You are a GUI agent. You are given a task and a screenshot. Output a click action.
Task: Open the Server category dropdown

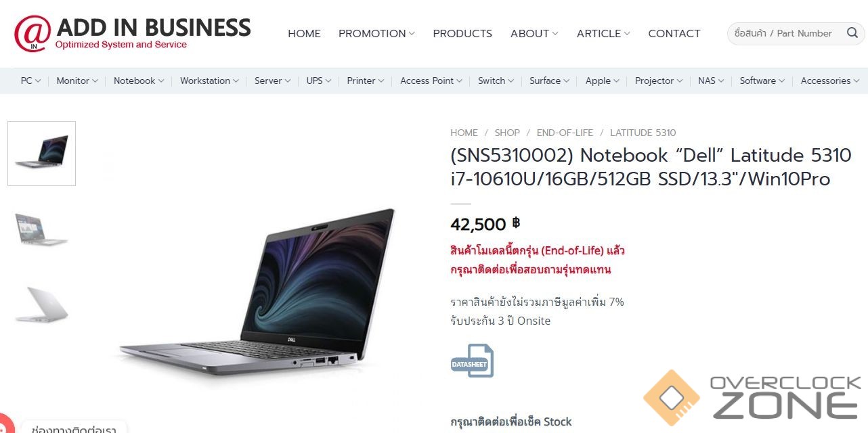(272, 81)
